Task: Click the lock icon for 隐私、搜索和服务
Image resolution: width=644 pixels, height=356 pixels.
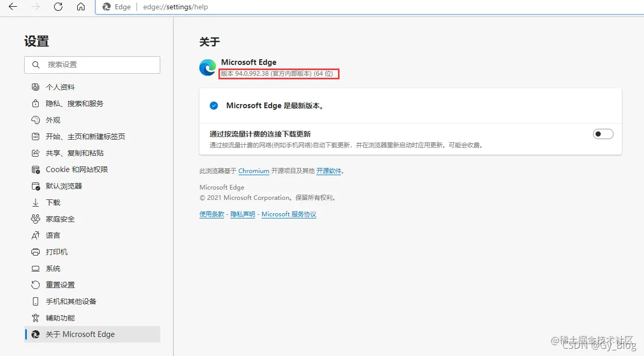Action: point(36,104)
